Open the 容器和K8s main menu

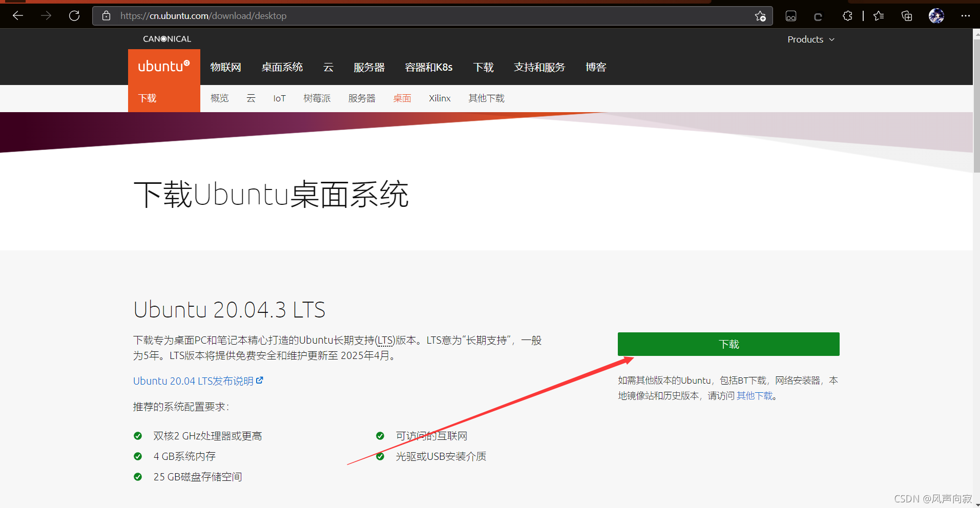pos(429,67)
